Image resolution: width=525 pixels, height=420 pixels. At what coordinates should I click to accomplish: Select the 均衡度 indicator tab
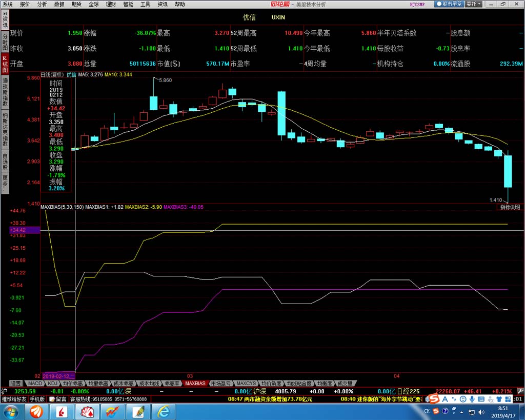tap(325, 384)
